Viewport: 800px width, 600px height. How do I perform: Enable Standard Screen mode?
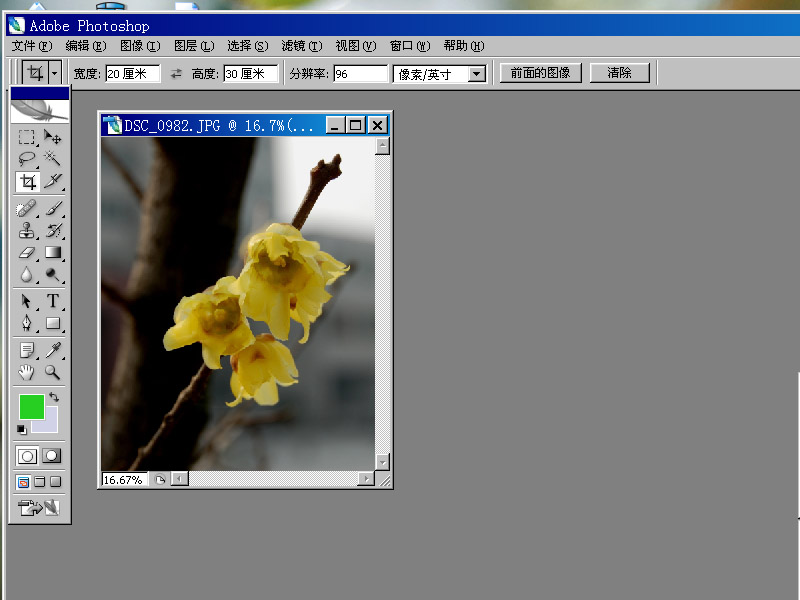pos(23,482)
